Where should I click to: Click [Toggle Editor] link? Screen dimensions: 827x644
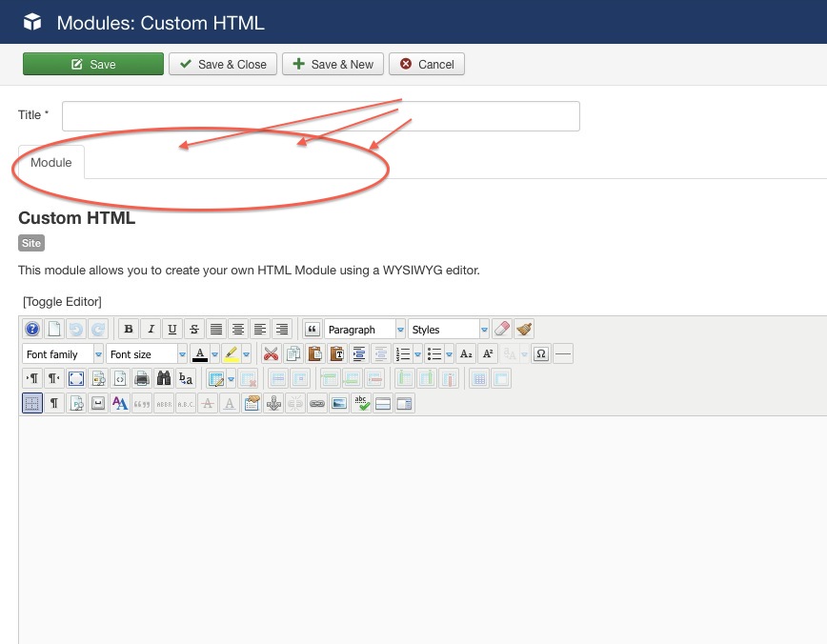tap(62, 302)
